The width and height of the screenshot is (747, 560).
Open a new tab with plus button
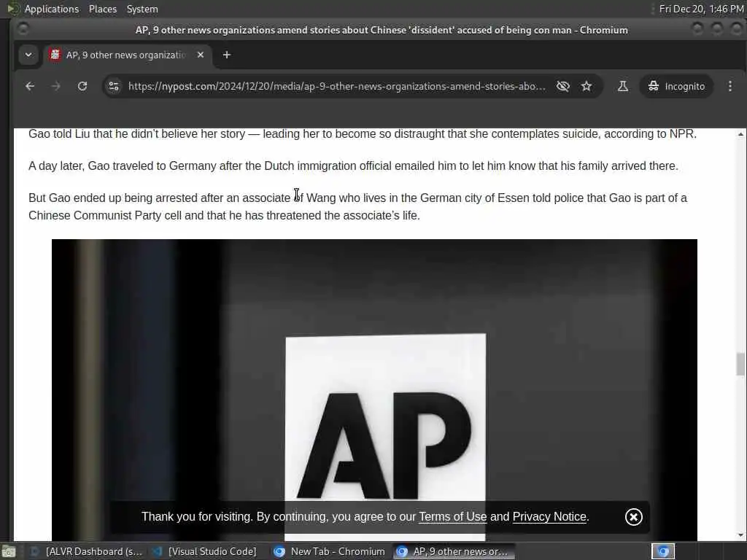click(227, 55)
